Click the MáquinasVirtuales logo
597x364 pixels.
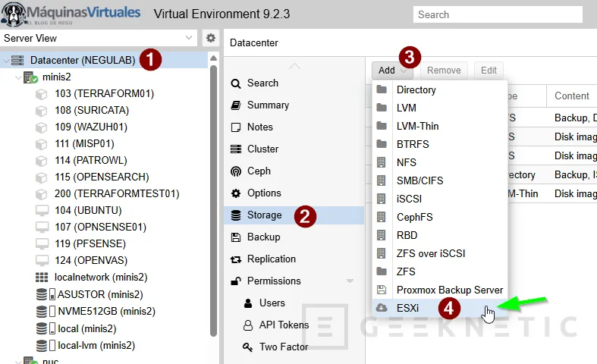click(x=71, y=14)
